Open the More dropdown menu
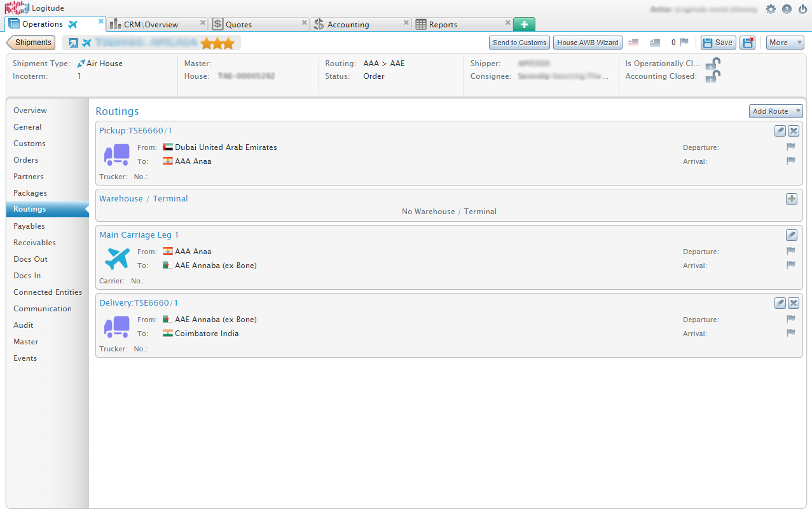The image size is (812, 514). coord(785,42)
